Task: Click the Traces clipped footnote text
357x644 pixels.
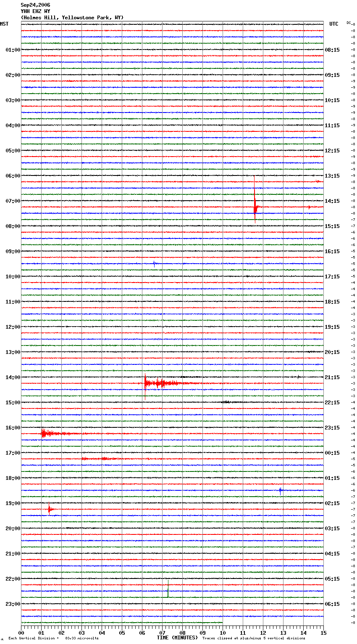Action: [x=254, y=639]
